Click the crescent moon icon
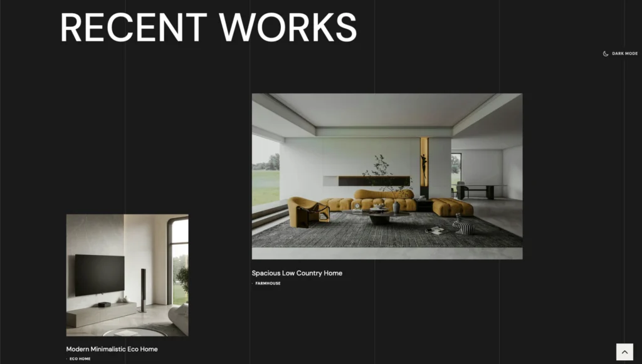Image resolution: width=642 pixels, height=364 pixels. click(x=606, y=54)
